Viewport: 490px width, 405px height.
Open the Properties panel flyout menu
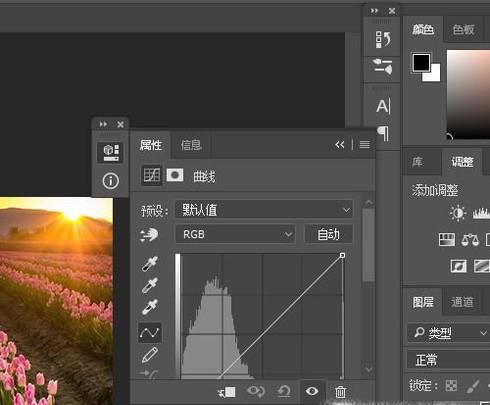click(364, 145)
